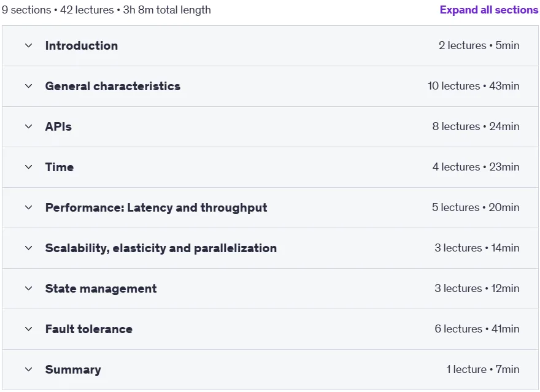
Task: Click the Scalability section chevron icon
Action: coord(29,248)
